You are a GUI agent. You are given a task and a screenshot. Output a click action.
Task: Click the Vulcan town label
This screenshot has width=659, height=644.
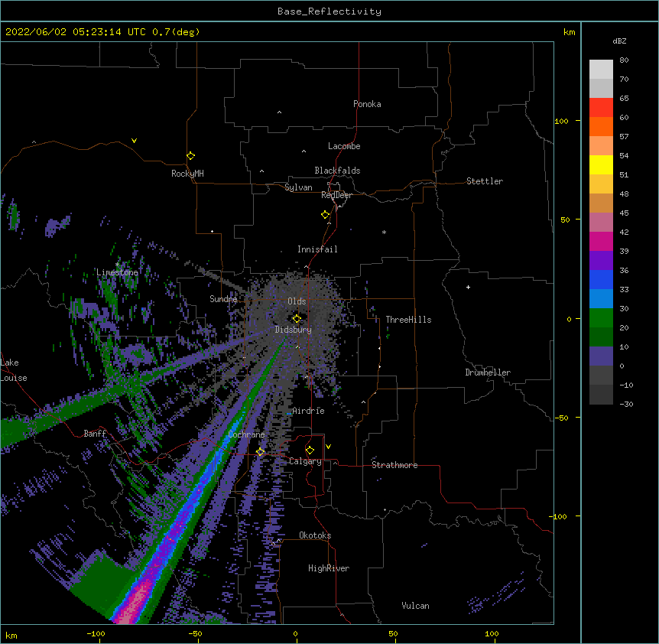(415, 606)
